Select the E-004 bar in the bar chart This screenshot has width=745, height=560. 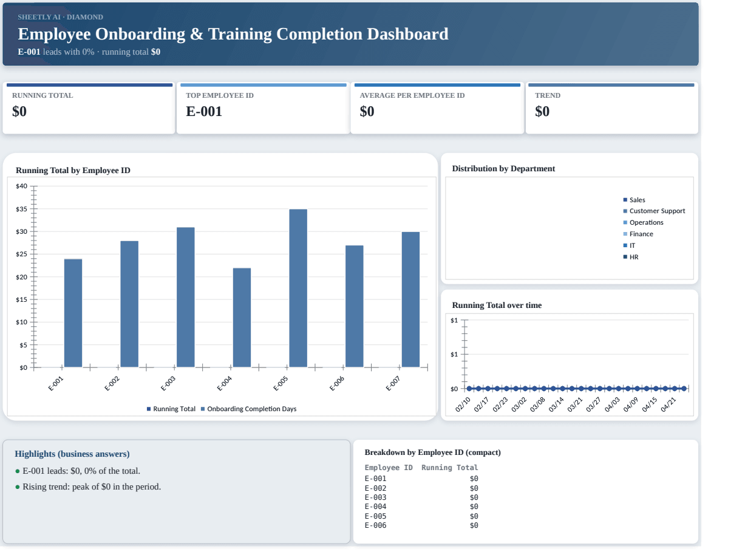click(242, 318)
